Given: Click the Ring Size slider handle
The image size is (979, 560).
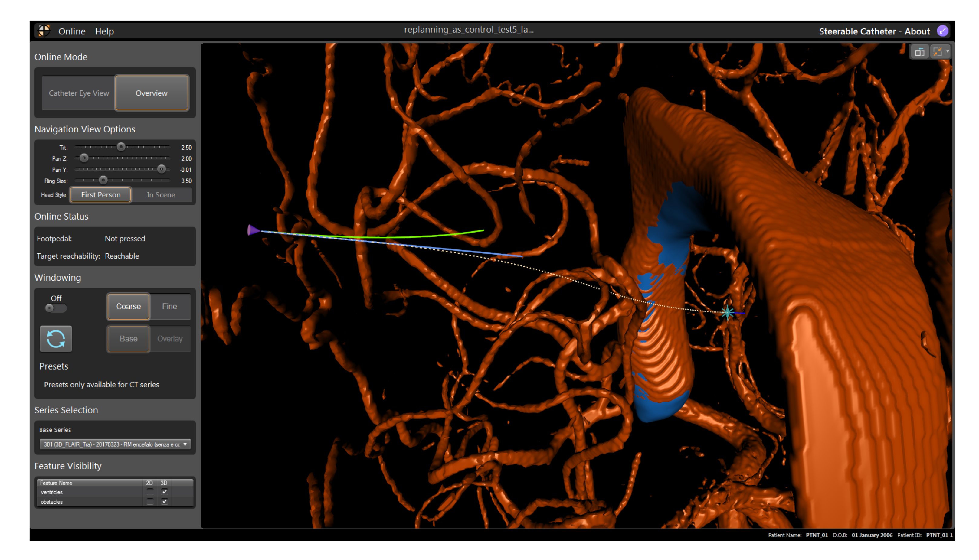Looking at the screenshot, I should coord(103,181).
